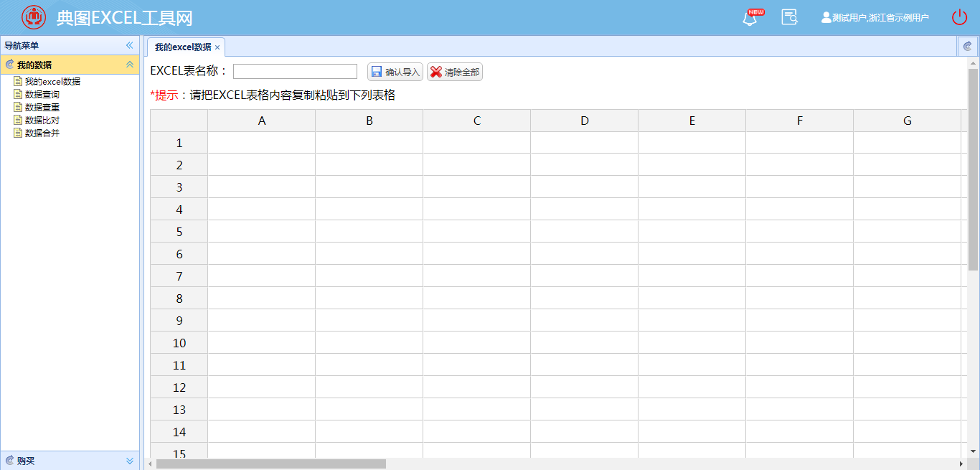Viewport: 980px width, 470px height.
Task: Click the red power logout icon
Action: click(x=959, y=17)
